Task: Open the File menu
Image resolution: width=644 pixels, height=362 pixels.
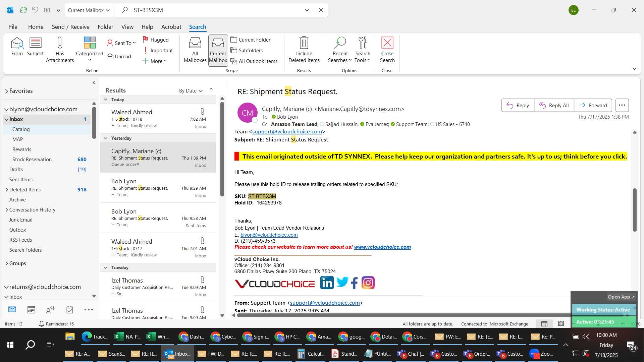Action: [x=13, y=27]
